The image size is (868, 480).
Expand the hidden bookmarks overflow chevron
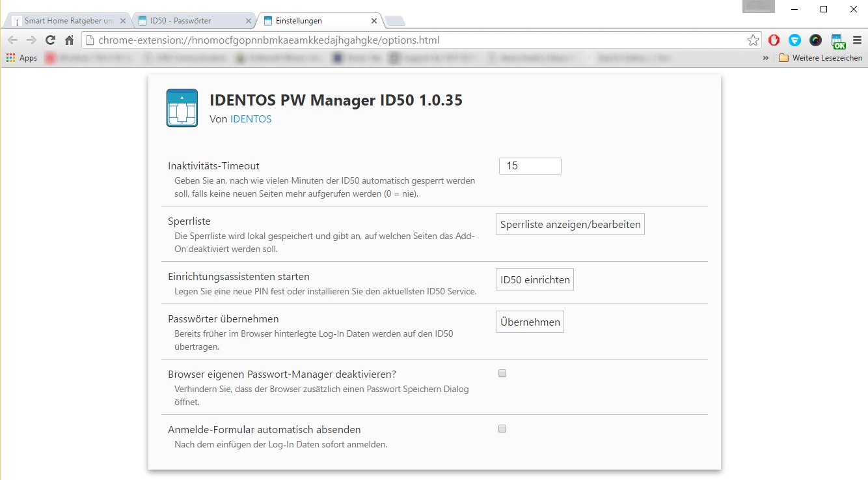(x=765, y=58)
